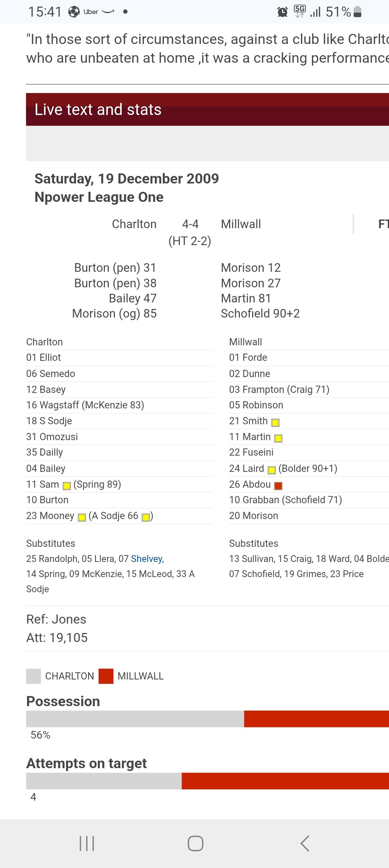Click the grey Charlton legend swatch
Image resolution: width=389 pixels, height=868 pixels.
tap(33, 676)
